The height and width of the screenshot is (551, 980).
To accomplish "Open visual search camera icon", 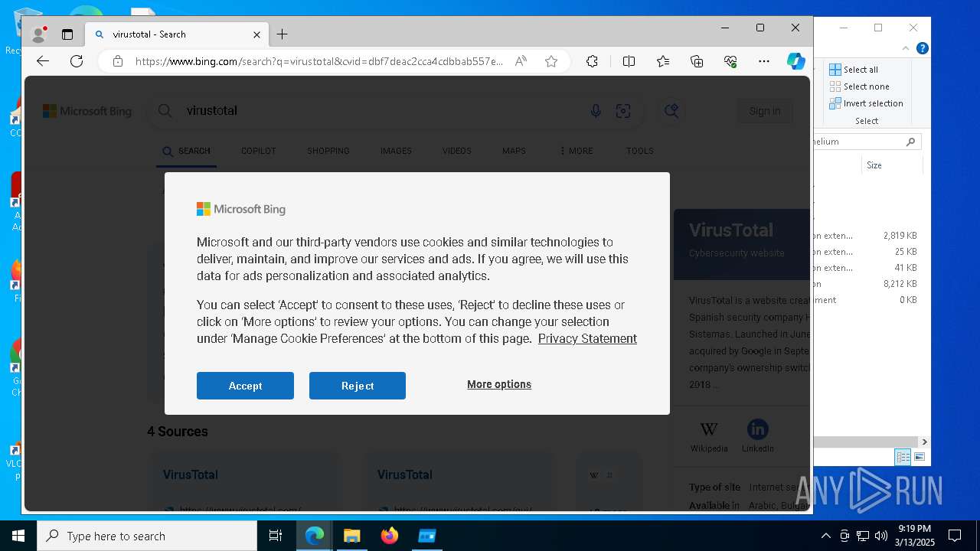I will (623, 111).
